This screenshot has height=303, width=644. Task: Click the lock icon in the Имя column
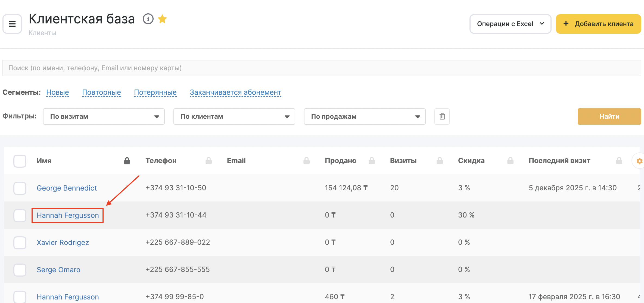tap(127, 161)
